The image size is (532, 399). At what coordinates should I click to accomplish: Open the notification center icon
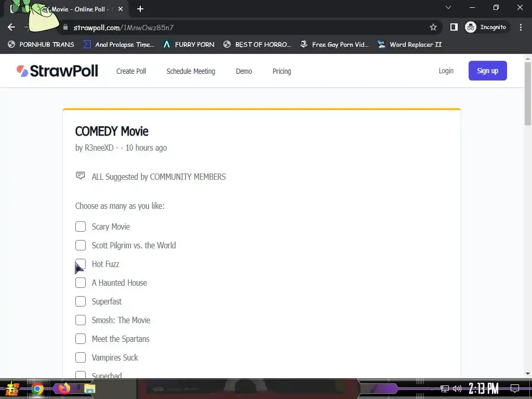(515, 389)
